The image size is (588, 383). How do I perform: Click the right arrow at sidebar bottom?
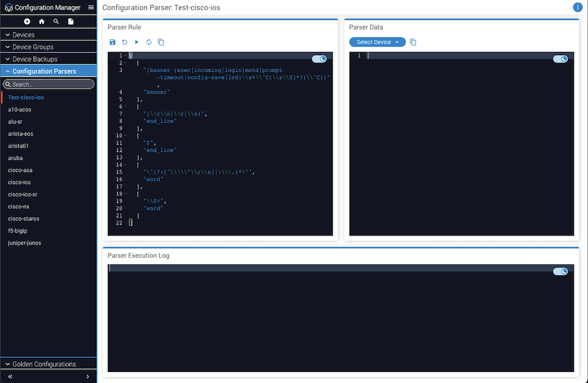coord(88,376)
